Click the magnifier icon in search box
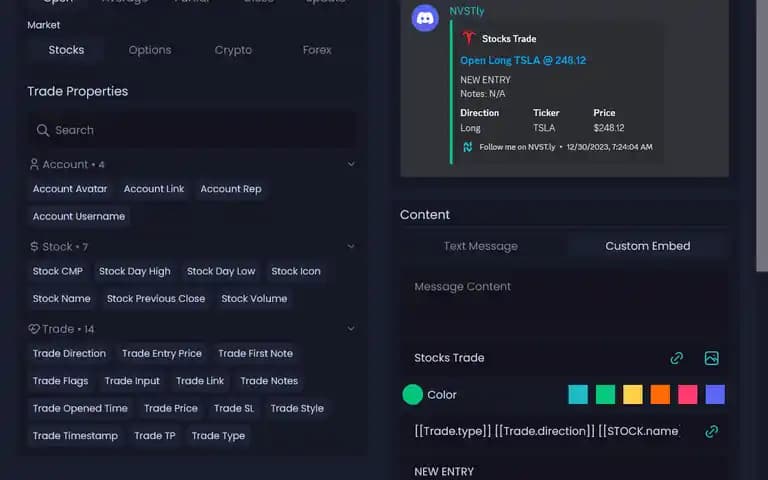 coord(43,130)
